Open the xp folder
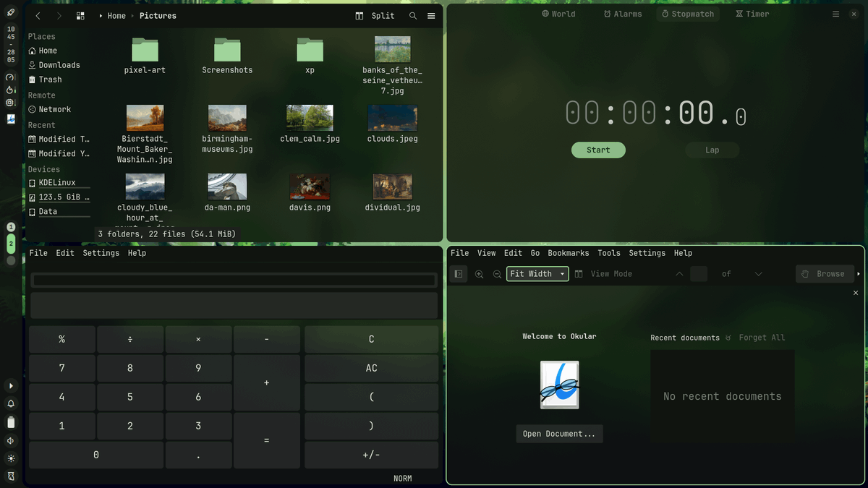 310,56
